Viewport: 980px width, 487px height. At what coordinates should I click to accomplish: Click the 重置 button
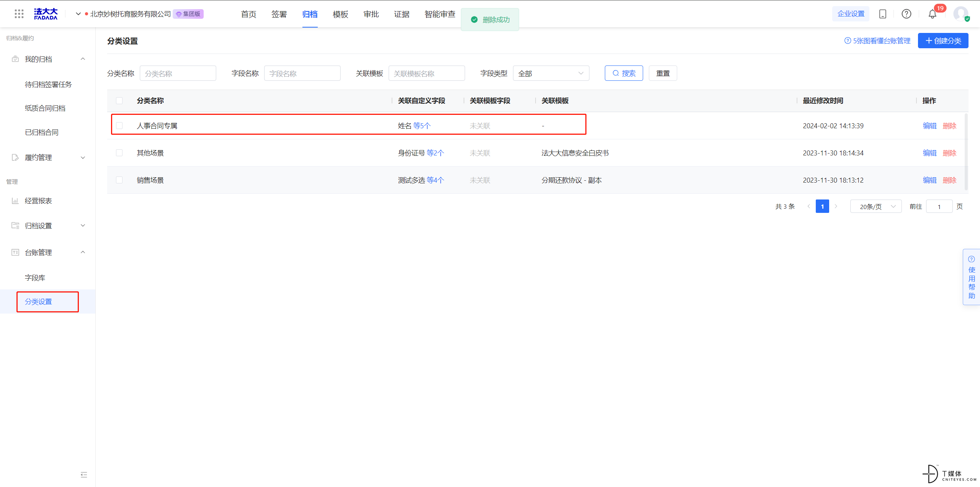[663, 73]
